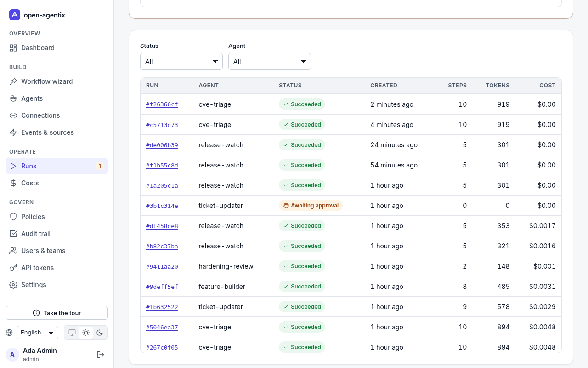Switch to system theme mode
This screenshot has width=588, height=368.
tap(72, 333)
